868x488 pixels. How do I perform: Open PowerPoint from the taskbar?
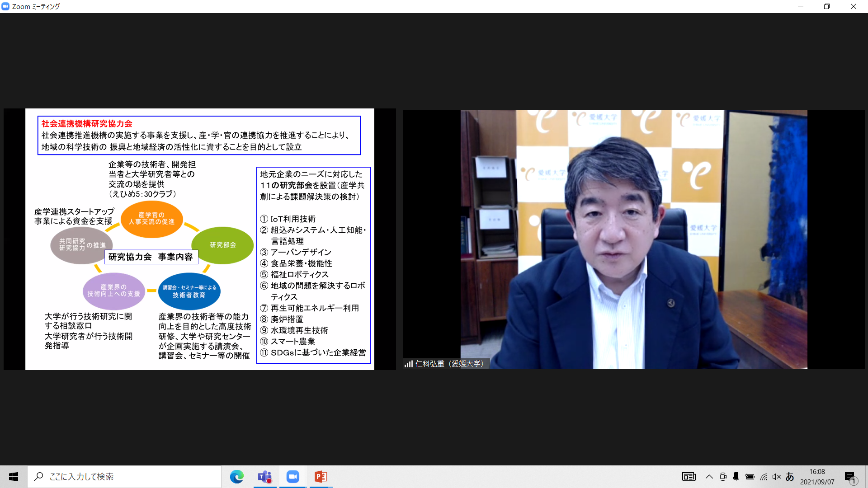[321, 477]
